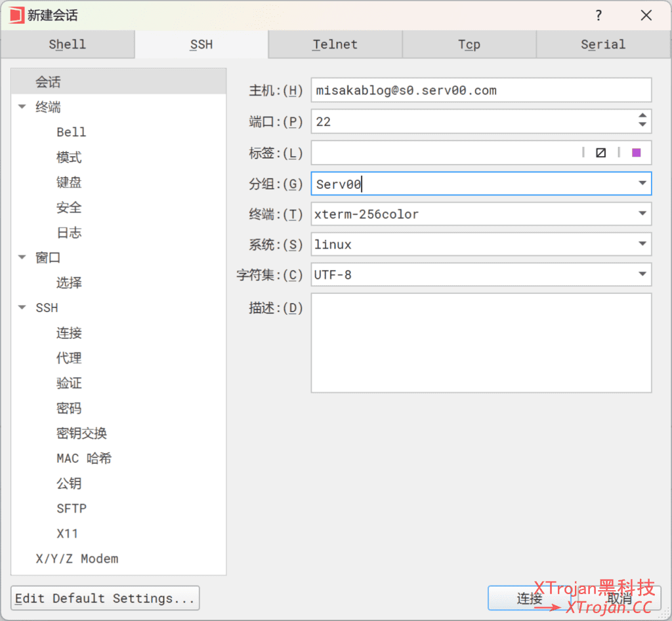
Task: Collapse the 窗口 section in the sidebar
Action: (22, 258)
